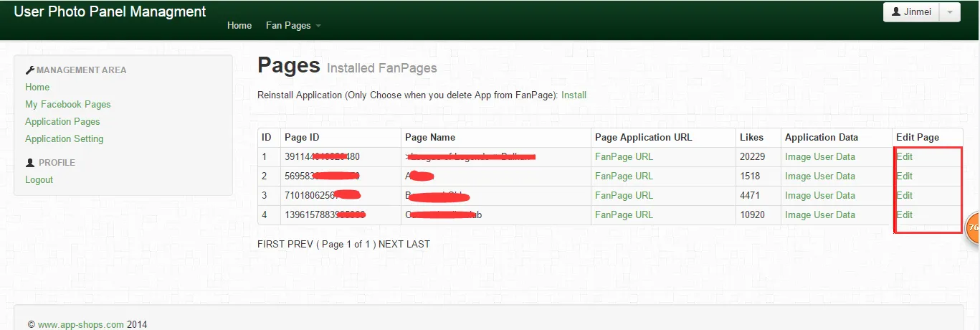Open My Facebook Pages in sidebar
980x330 pixels.
coord(68,104)
